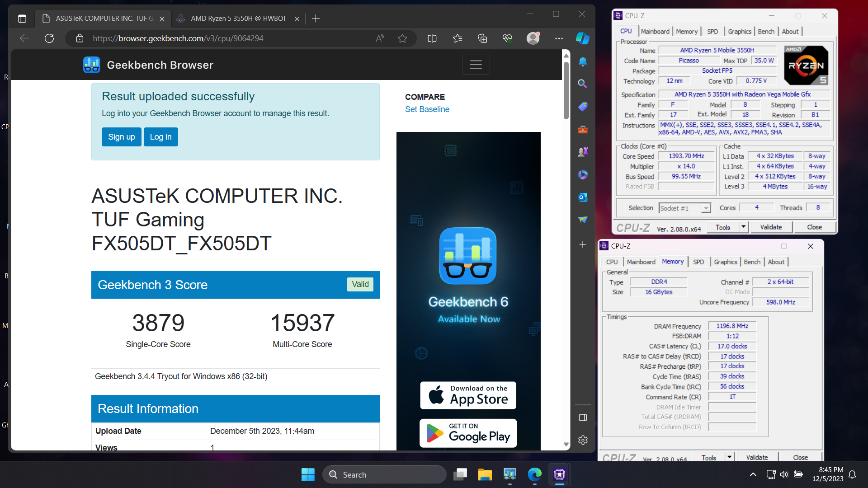Viewport: 868px width, 488px height.
Task: Toggle sidebar visibility icon
Action: [x=583, y=418]
